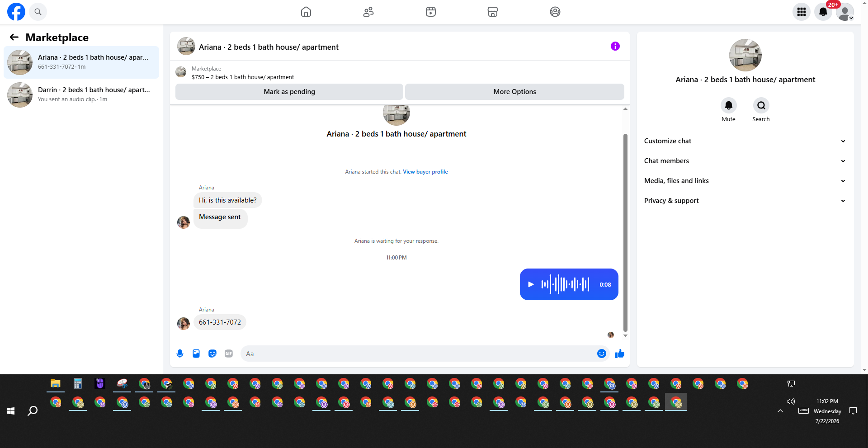Screen dimensions: 868x448
Task: Click the microphone voice clip icon
Action: point(180,354)
